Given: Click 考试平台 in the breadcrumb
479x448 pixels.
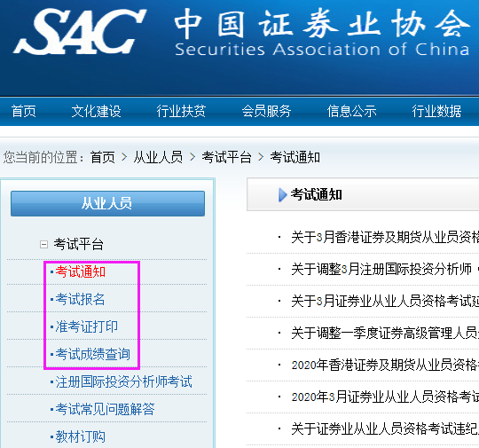Looking at the screenshot, I should tap(226, 158).
